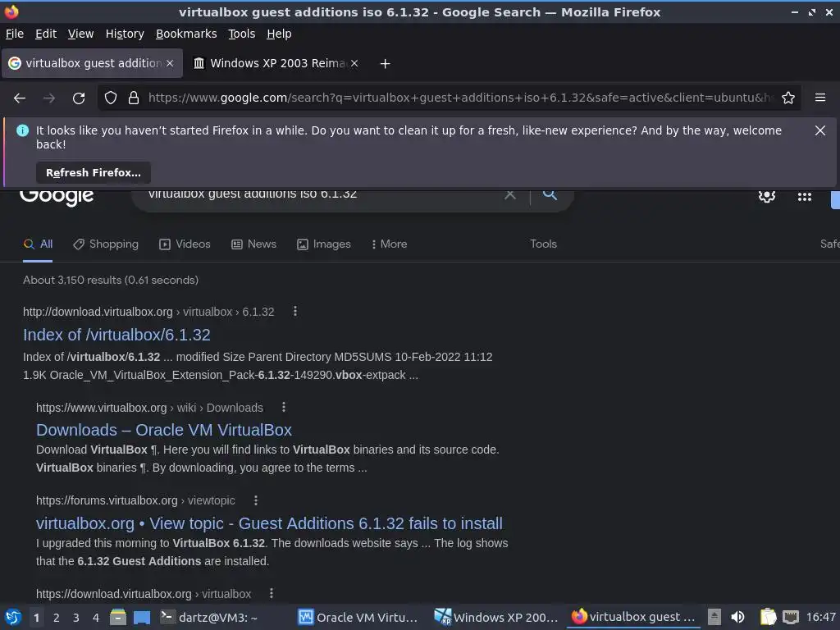
Task: Open the View menu
Action: (x=80, y=34)
